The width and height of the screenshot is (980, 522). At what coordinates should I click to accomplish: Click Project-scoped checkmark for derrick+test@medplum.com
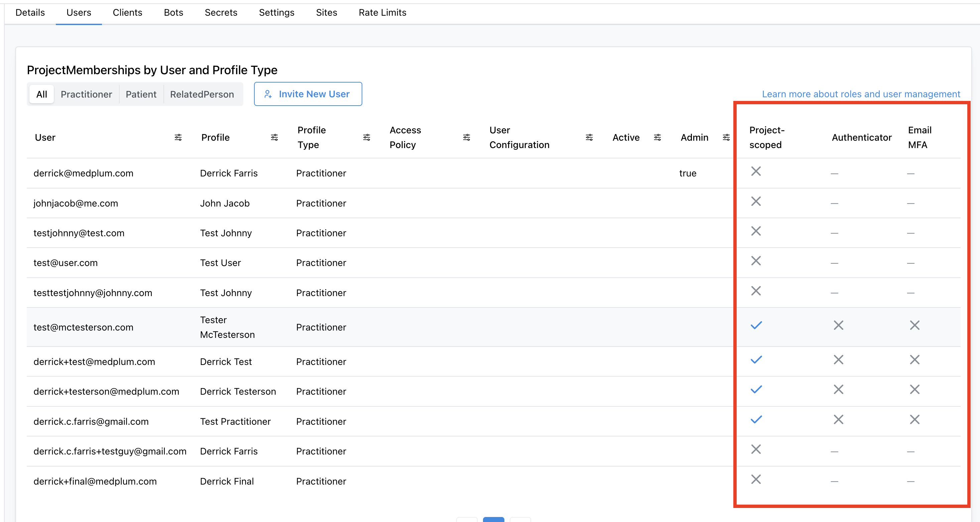[x=756, y=360]
